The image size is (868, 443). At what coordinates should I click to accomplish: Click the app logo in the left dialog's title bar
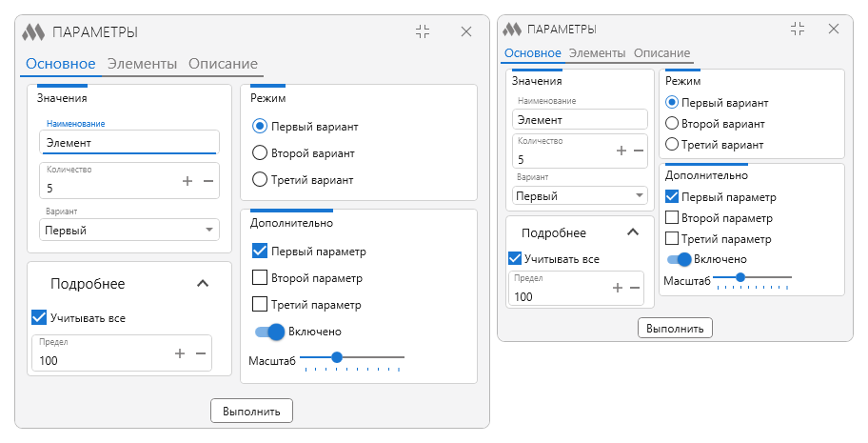click(33, 32)
